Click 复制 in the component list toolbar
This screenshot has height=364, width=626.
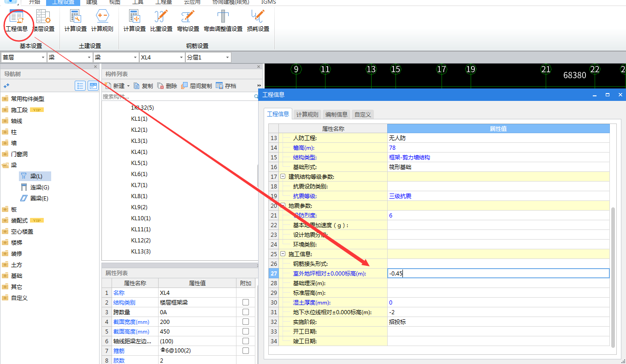click(x=143, y=86)
